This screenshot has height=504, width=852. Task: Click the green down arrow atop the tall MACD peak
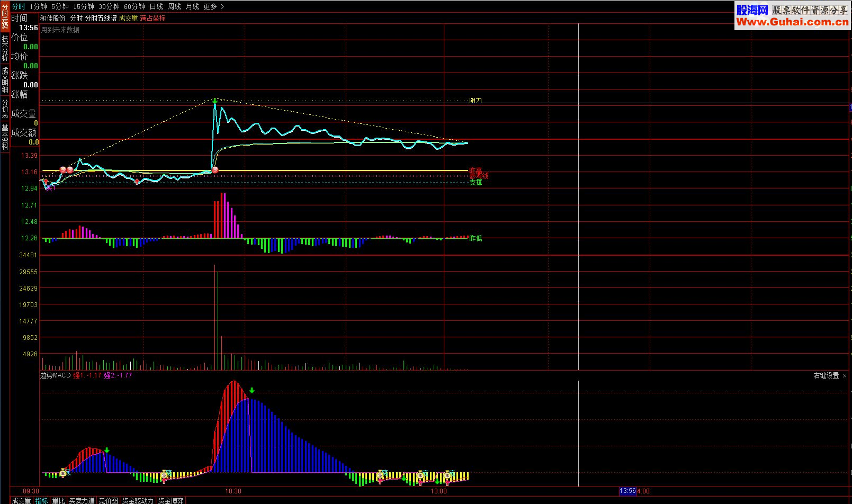(x=252, y=391)
